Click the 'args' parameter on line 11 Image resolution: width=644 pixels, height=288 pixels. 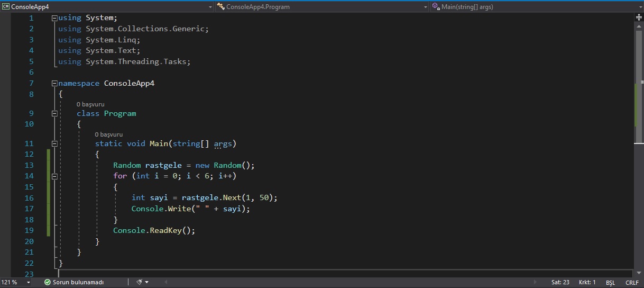click(x=223, y=143)
